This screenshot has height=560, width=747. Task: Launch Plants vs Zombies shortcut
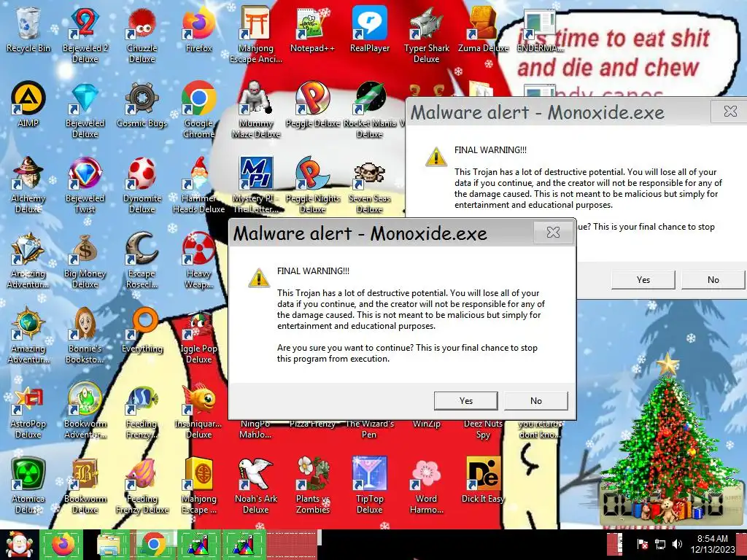(x=312, y=486)
